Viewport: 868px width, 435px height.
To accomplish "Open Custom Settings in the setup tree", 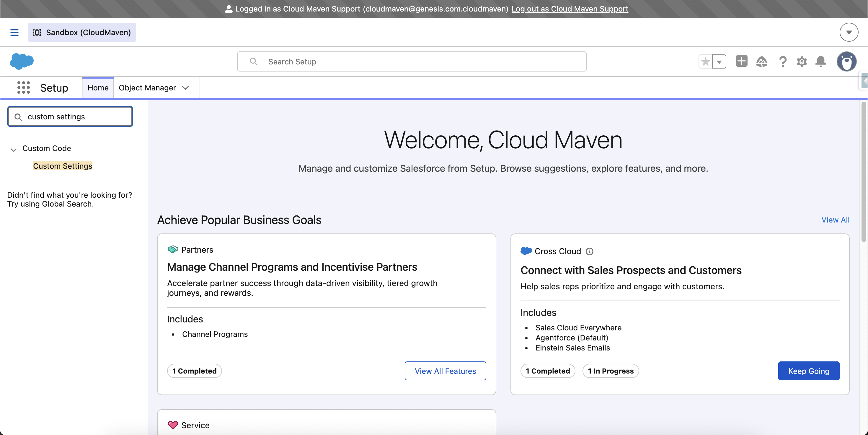I will click(63, 166).
